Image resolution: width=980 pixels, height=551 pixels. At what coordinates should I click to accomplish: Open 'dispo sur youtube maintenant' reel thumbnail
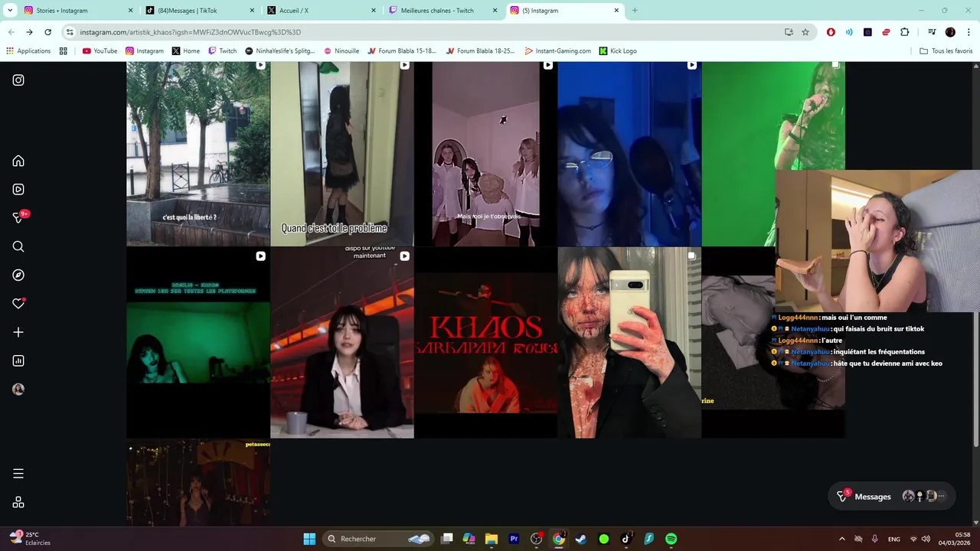pos(341,342)
